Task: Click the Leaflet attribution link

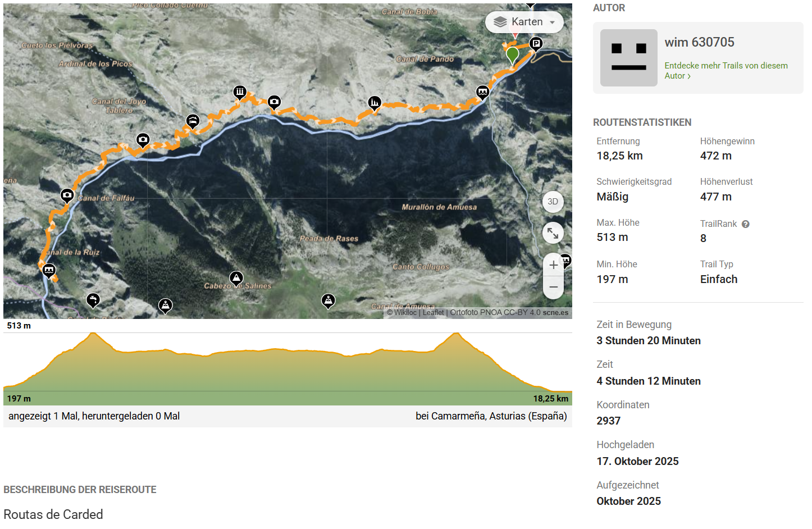Action: 433,313
